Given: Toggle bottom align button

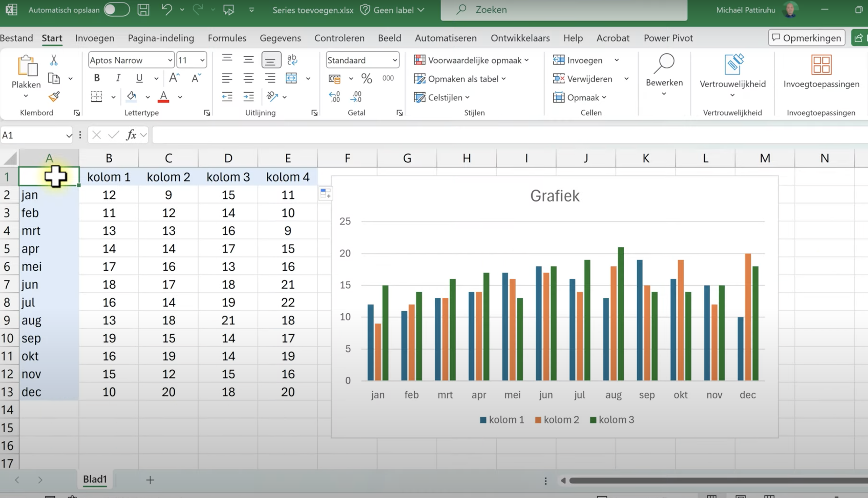Looking at the screenshot, I should tap(271, 60).
